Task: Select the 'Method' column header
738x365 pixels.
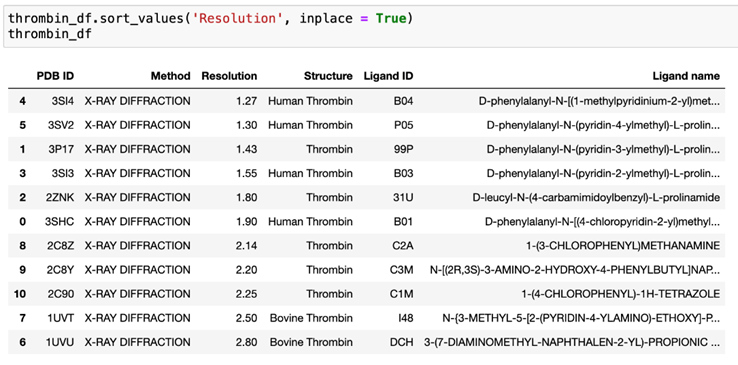Action: pos(170,76)
